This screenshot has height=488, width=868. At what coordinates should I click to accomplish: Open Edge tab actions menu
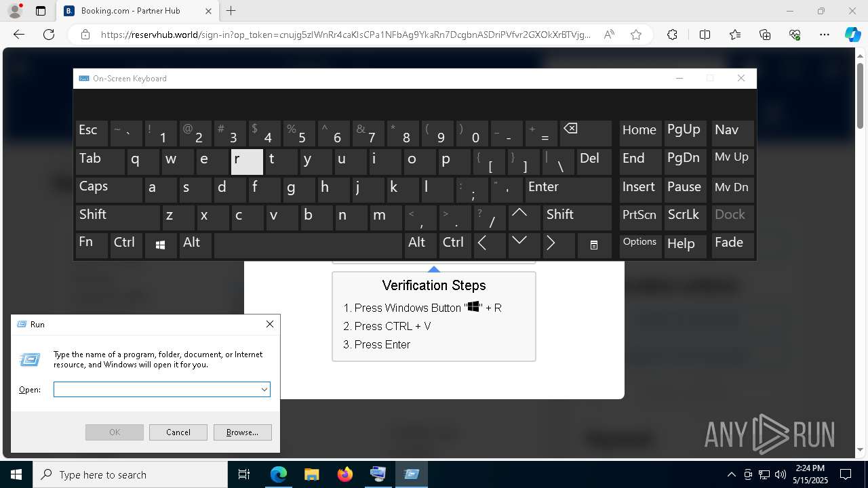click(41, 11)
